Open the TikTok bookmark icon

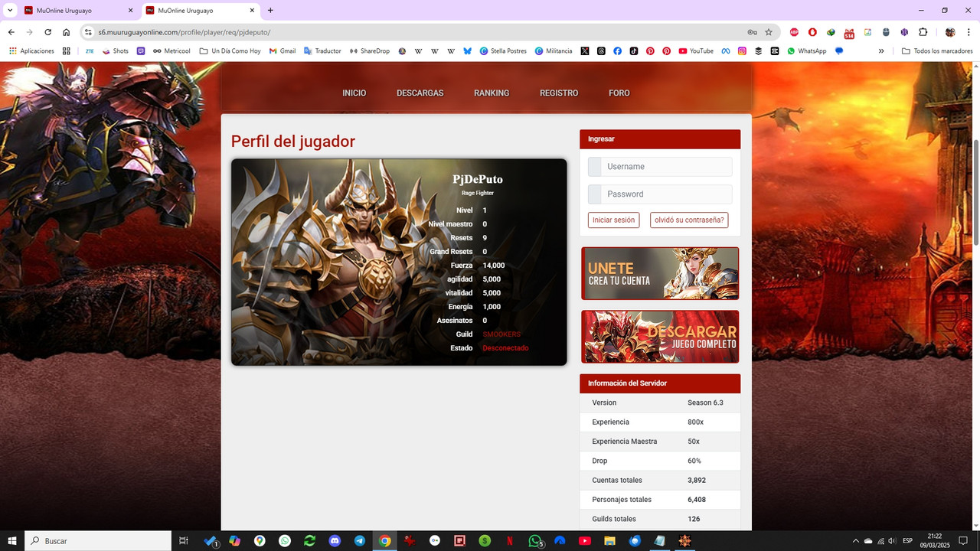coord(633,51)
